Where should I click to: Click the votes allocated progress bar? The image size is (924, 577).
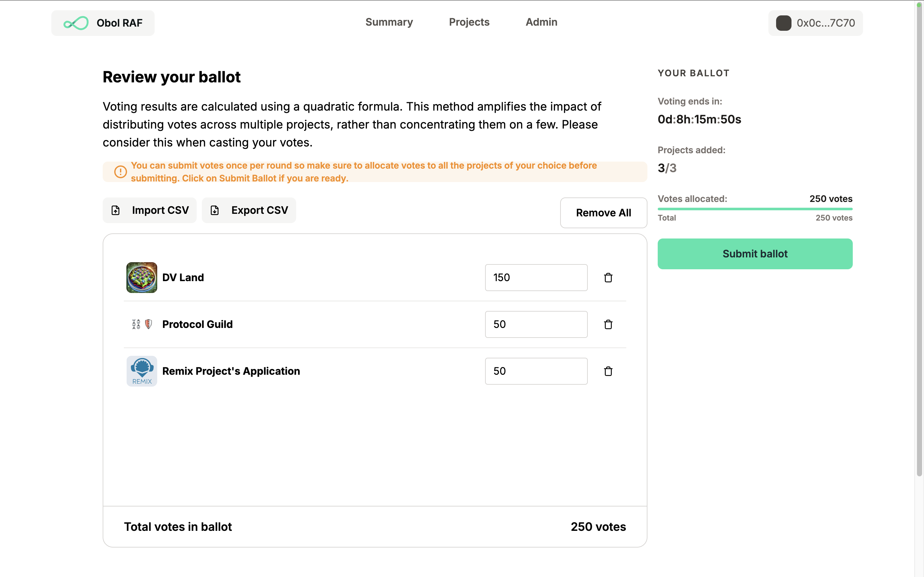tap(755, 209)
